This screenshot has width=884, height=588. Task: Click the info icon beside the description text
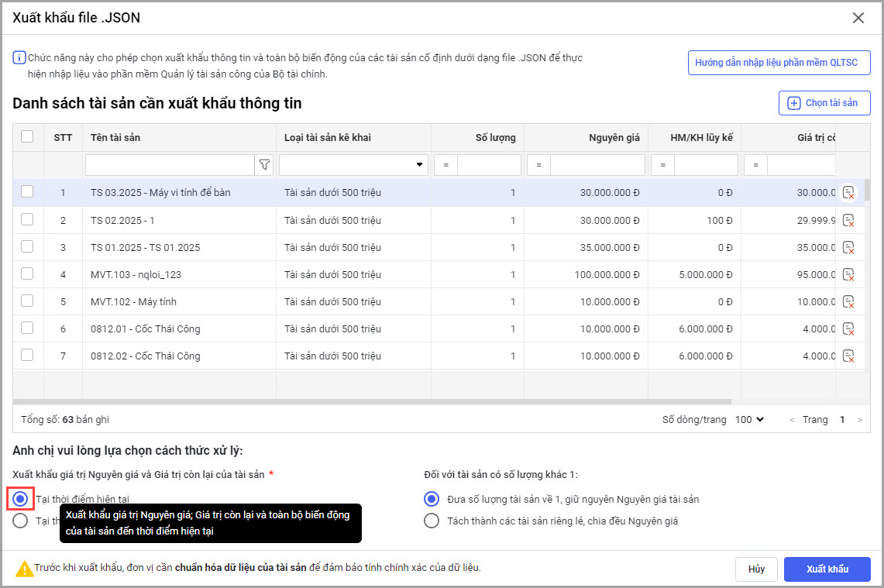[x=19, y=58]
